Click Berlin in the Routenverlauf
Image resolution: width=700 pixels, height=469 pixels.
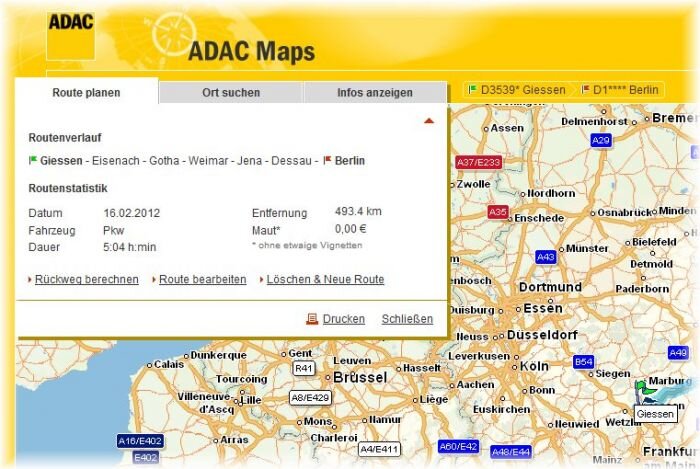pyautogui.click(x=350, y=161)
